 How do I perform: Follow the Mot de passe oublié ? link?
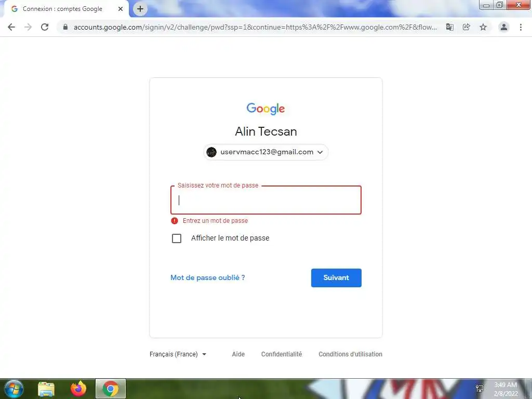point(208,278)
